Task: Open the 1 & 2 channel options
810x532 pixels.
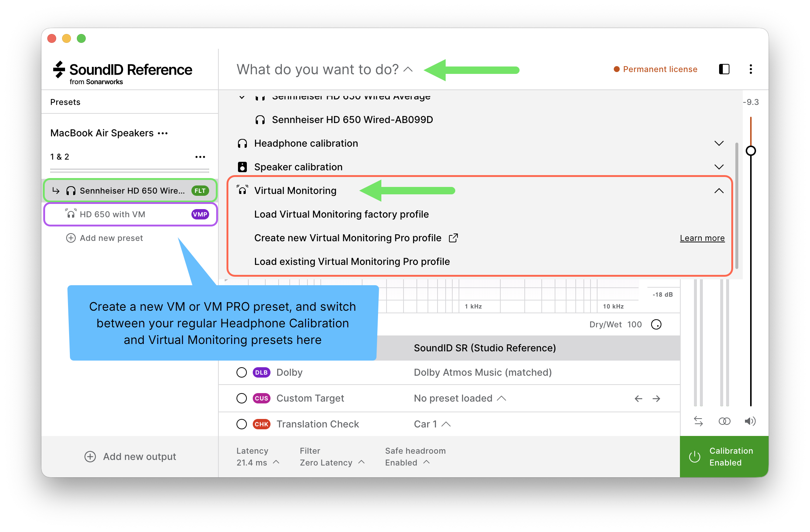Action: [x=200, y=157]
